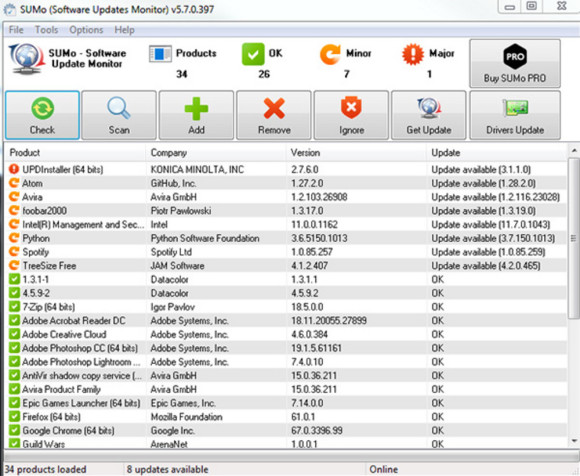Image resolution: width=580 pixels, height=476 pixels.
Task: Click the Buy SUMo PRO button
Action: (515, 63)
